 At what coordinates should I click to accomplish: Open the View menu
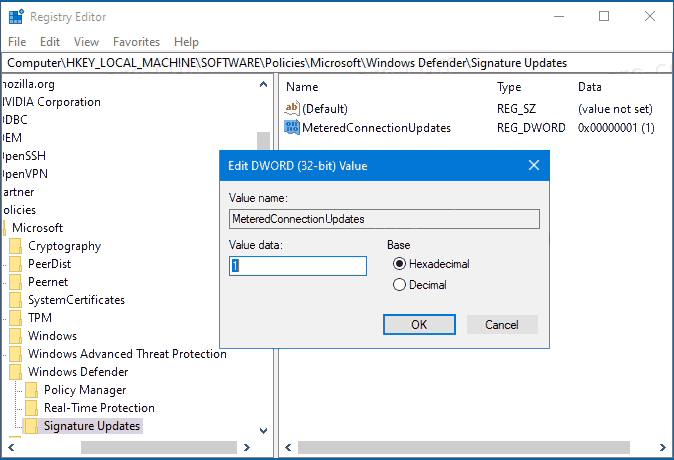[x=86, y=42]
